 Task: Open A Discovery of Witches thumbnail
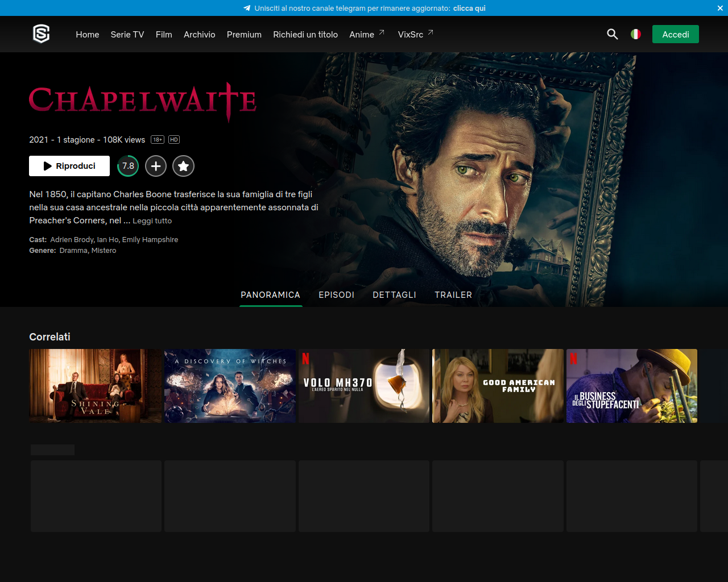tap(230, 386)
